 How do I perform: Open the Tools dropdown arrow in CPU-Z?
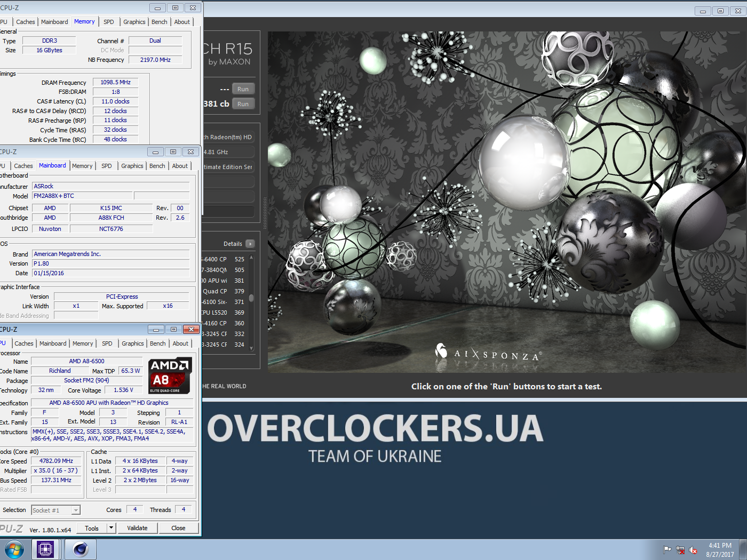pos(111,528)
